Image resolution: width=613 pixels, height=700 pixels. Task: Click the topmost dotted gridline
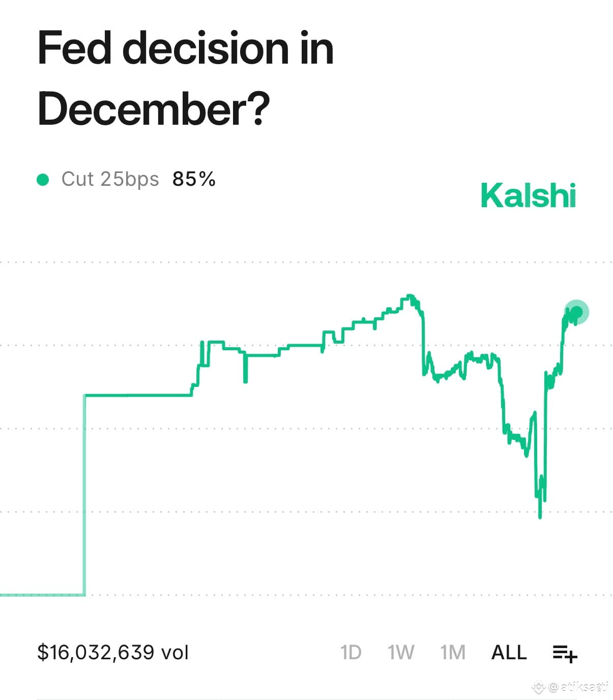point(306,263)
